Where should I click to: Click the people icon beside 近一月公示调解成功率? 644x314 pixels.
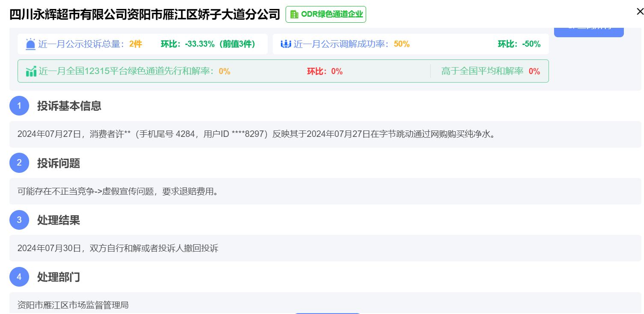[x=286, y=44]
